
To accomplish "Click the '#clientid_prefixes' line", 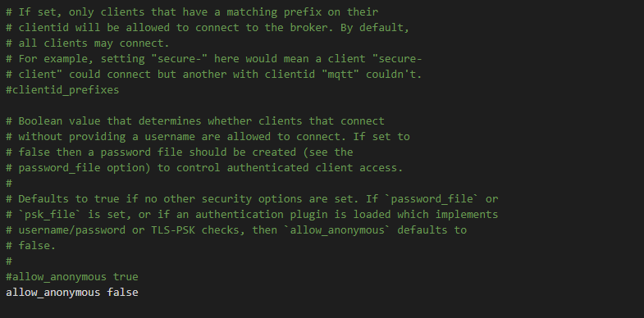I will point(62,90).
